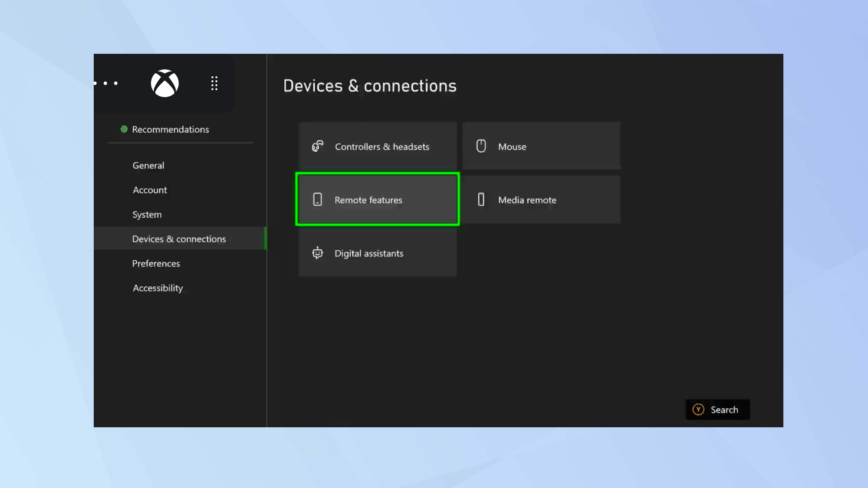This screenshot has width=868, height=488.
Task: Select Recommendations from sidebar
Action: 170,129
